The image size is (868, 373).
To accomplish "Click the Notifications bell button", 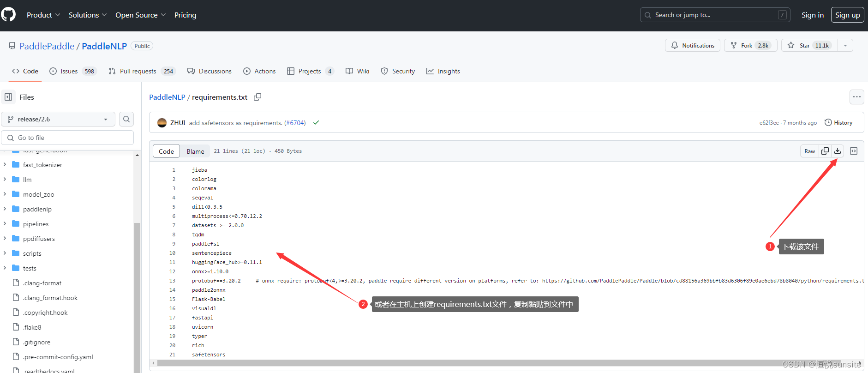I will [693, 45].
